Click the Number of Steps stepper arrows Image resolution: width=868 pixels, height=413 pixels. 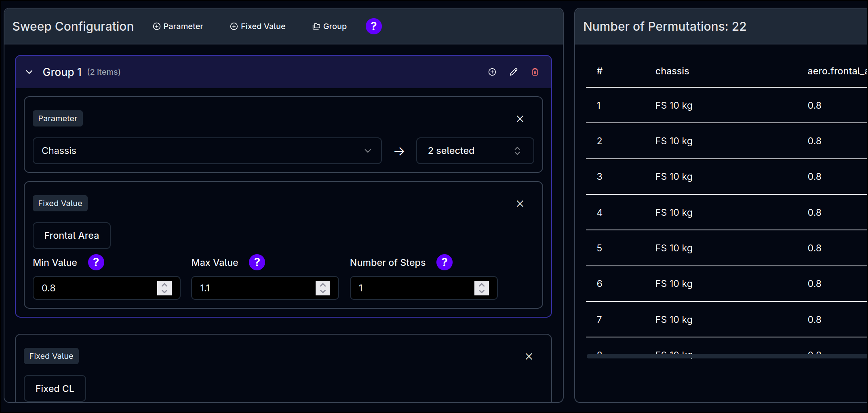(481, 288)
